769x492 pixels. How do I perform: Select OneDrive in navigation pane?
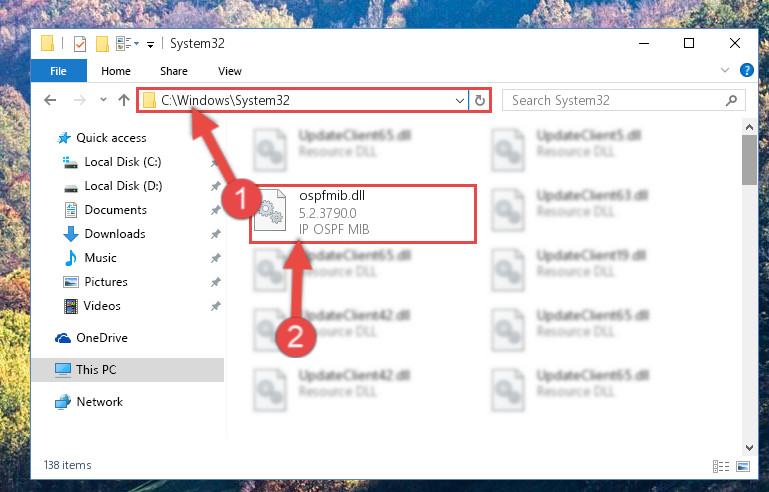point(92,338)
